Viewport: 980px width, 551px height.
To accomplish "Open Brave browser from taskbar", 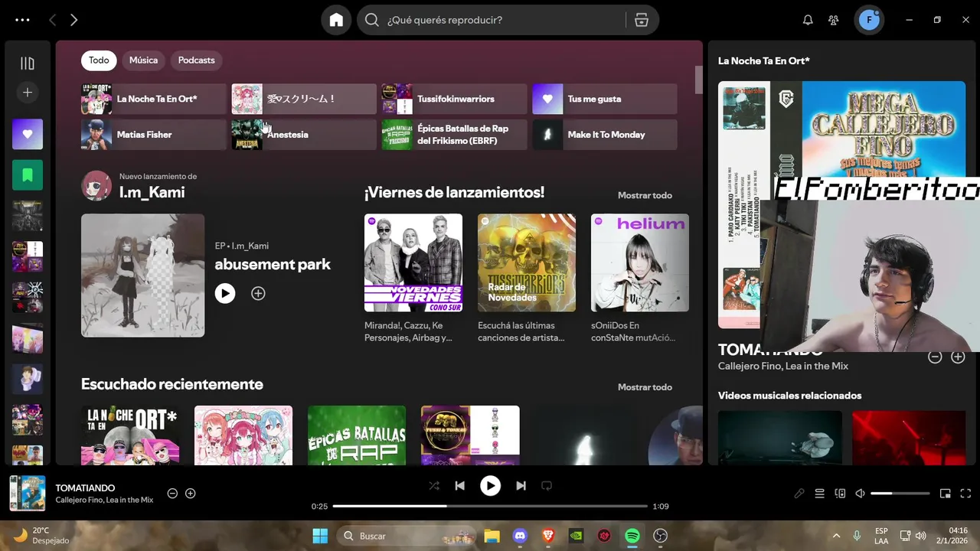I will [548, 536].
